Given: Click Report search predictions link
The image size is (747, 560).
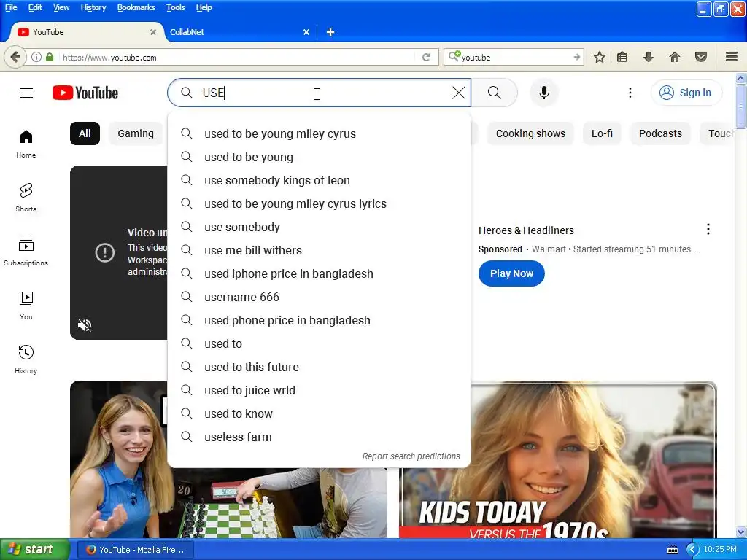Looking at the screenshot, I should click(411, 456).
